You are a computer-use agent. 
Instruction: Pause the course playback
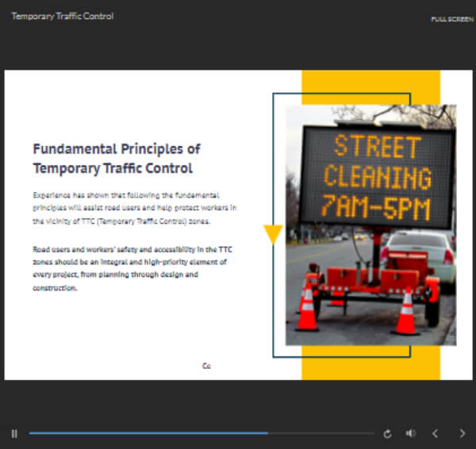pos(14,433)
